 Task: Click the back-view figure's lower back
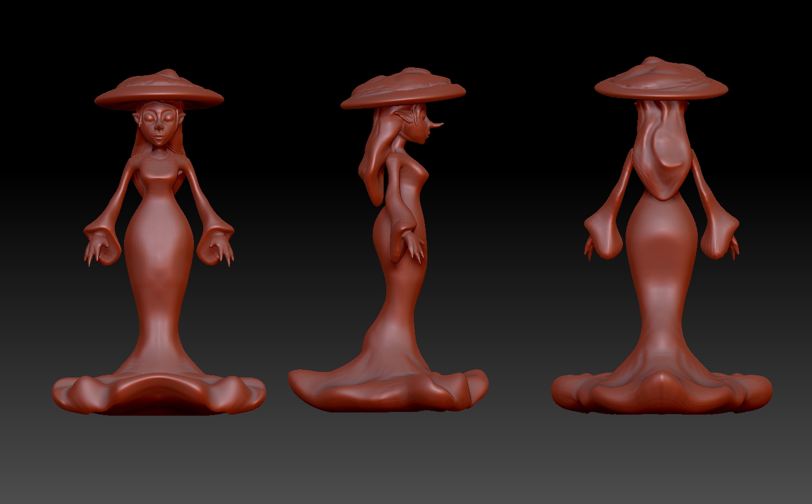[x=662, y=237]
